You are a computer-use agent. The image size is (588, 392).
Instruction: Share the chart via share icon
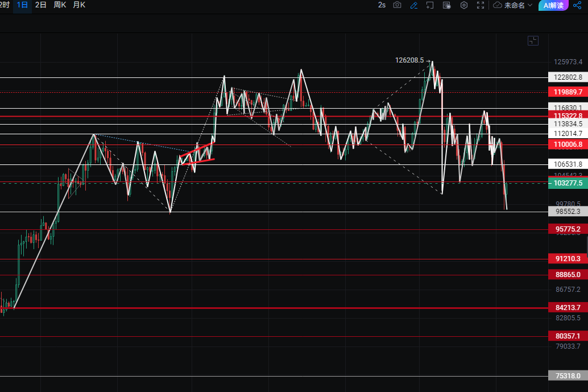tap(577, 5)
